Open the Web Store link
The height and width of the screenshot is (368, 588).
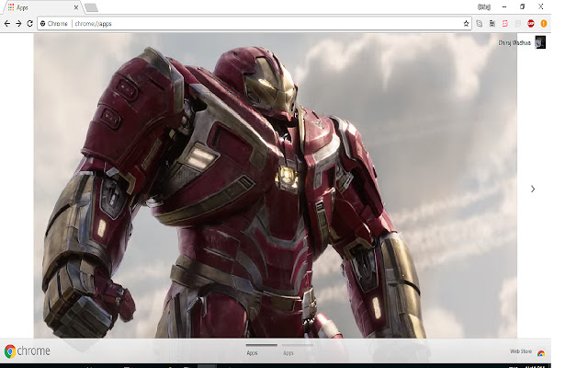[521, 351]
